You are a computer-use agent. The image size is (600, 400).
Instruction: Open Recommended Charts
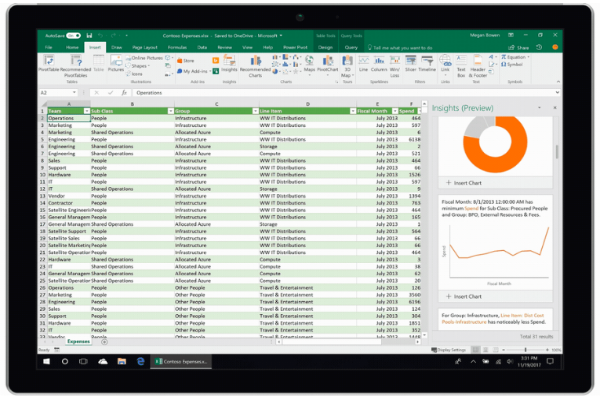(255, 66)
